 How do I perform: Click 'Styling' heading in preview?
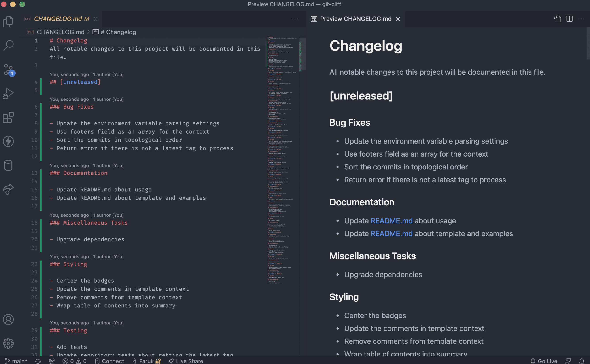(x=344, y=297)
